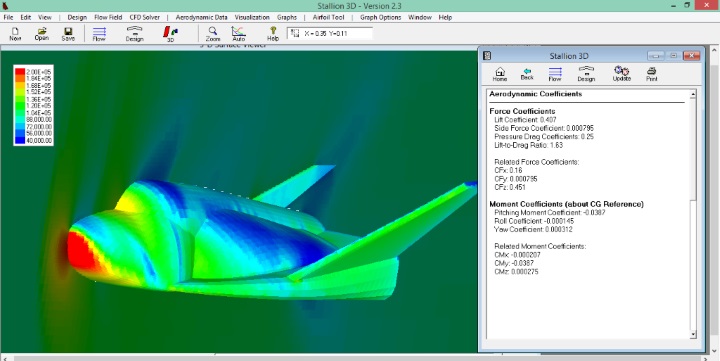Click the app logo in title bar
720x361 pixels.
6,6
